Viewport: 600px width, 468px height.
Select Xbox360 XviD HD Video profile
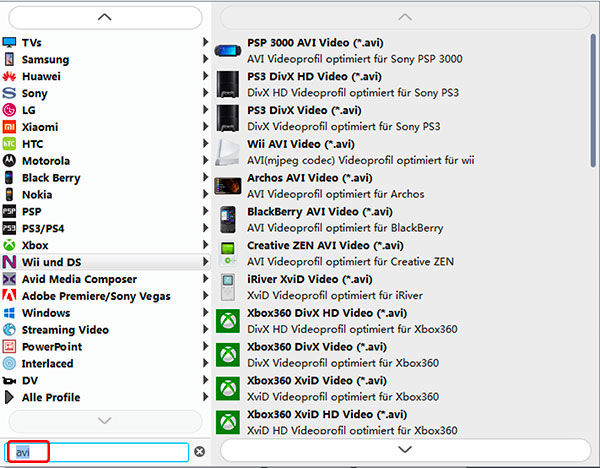[x=402, y=422]
